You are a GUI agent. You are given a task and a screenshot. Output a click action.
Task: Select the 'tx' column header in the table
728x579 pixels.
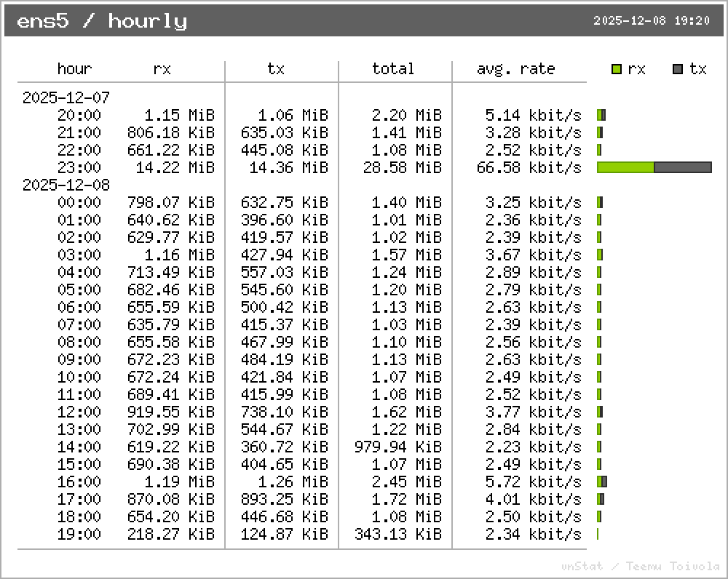275,69
